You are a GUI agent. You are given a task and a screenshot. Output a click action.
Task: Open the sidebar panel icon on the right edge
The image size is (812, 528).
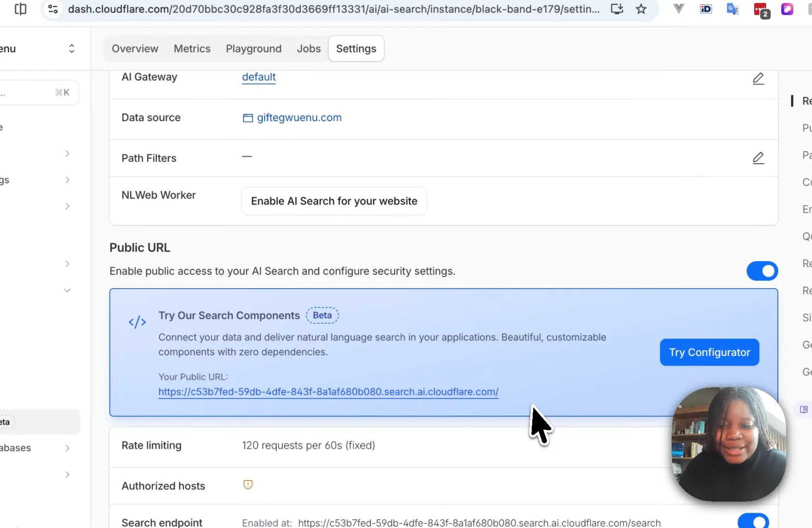[803, 410]
